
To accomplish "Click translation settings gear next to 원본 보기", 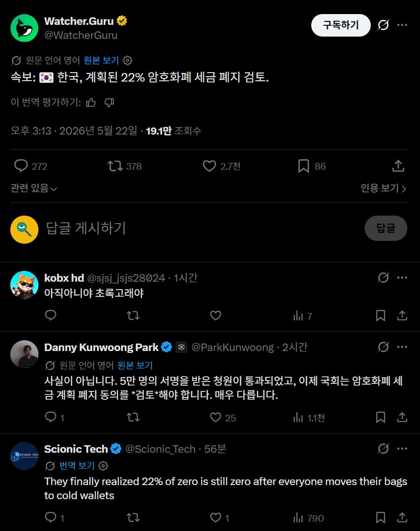I will coord(127,60).
